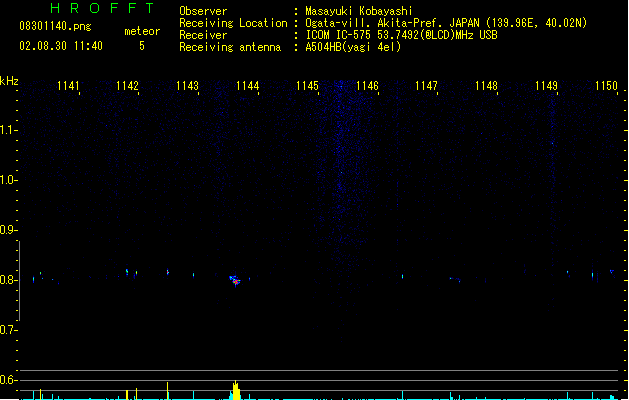
Task: Click time axis label 1149
Action: (546, 86)
